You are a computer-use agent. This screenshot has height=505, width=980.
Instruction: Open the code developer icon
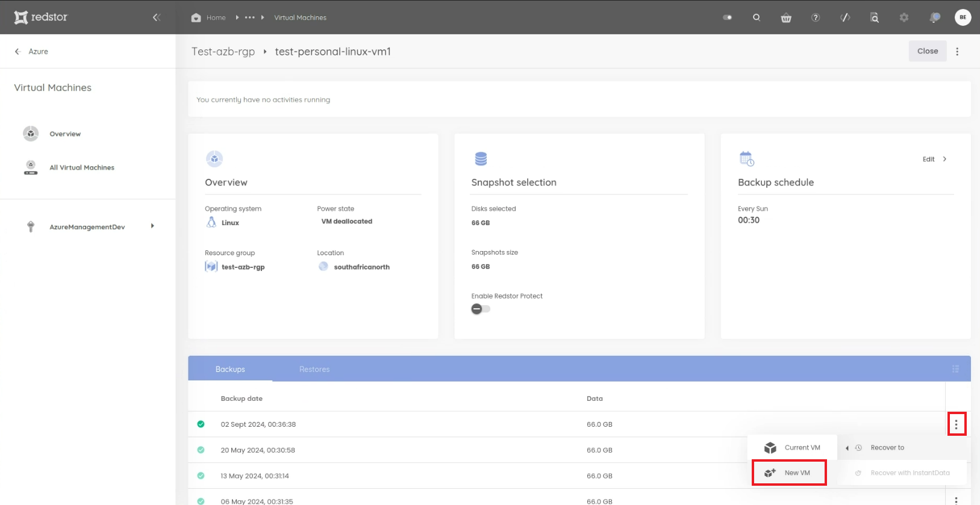[845, 17]
